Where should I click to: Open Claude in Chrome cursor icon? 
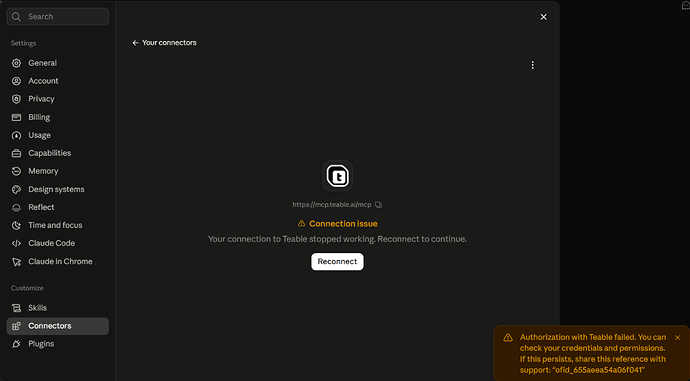[x=16, y=261]
